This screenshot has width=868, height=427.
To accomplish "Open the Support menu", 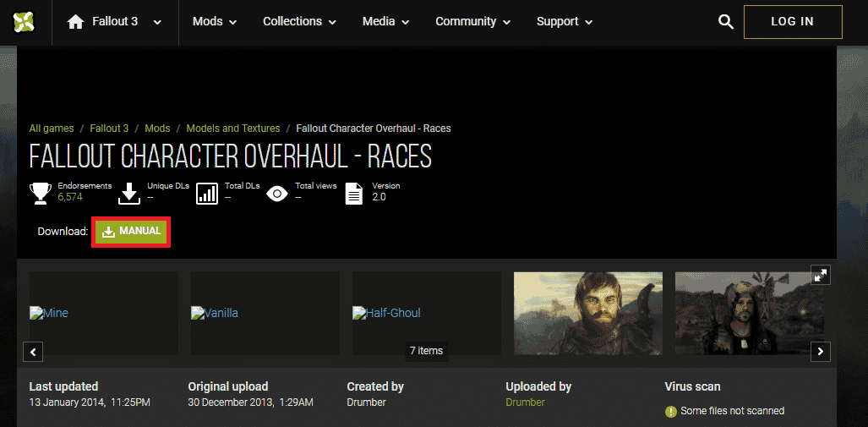I will (565, 22).
